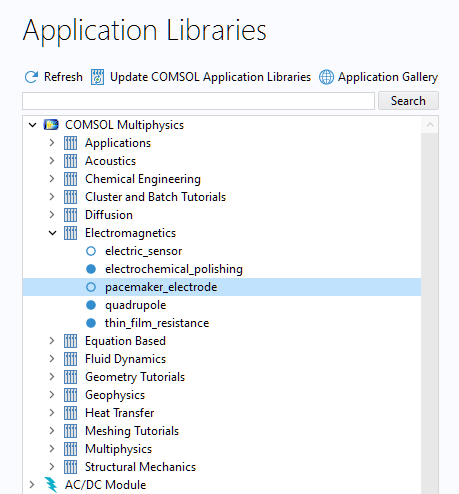Open the Application Gallery globe icon

pos(326,77)
